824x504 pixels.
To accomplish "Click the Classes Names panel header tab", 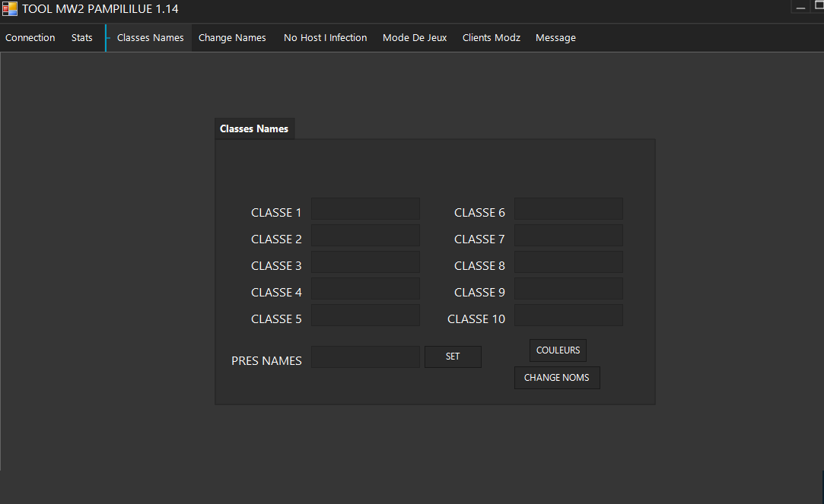I will [254, 128].
